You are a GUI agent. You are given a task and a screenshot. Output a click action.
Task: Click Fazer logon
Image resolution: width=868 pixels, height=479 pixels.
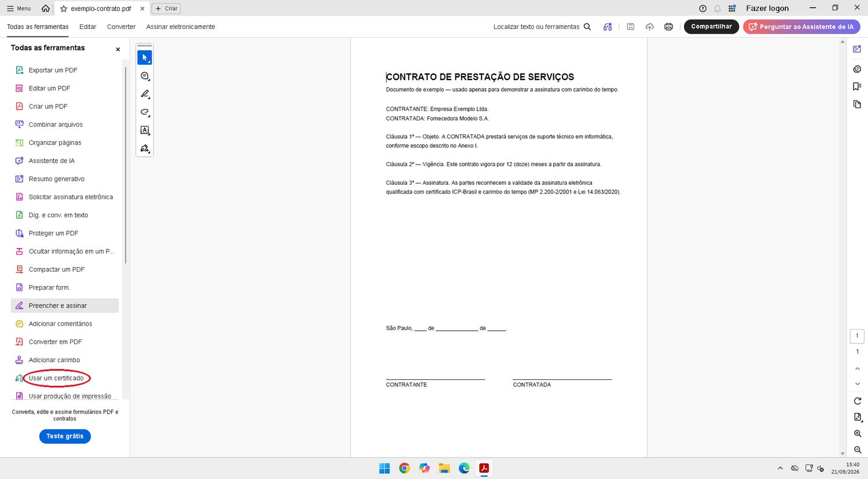(767, 8)
